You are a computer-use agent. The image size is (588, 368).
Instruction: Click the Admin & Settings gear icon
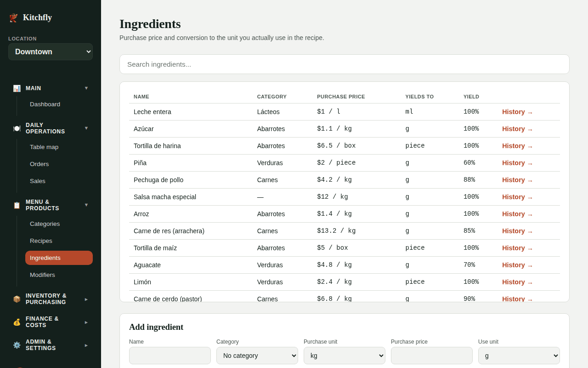17,345
